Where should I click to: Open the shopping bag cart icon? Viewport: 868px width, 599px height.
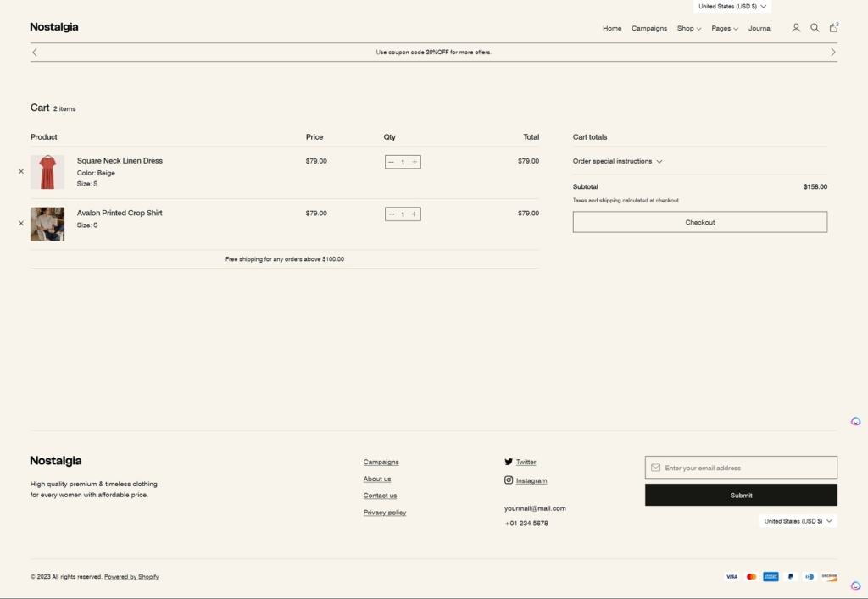point(833,28)
